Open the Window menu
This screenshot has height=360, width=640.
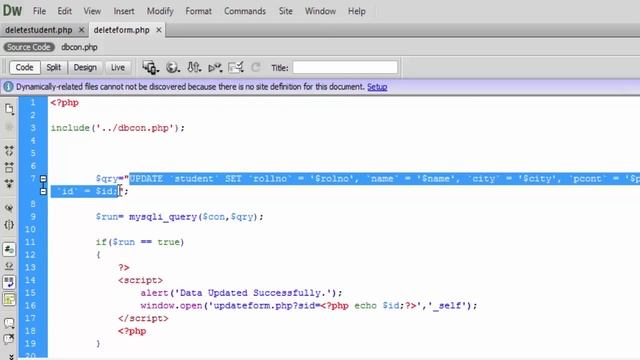click(320, 11)
